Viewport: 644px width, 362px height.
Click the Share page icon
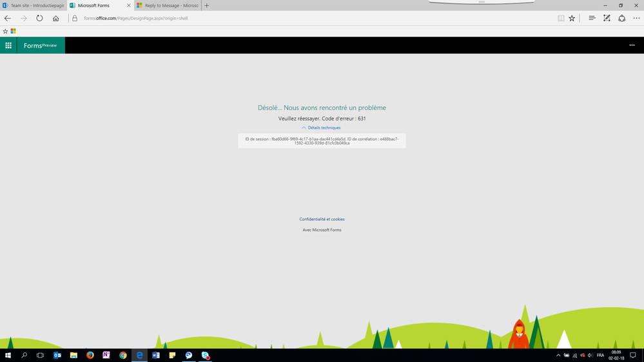coord(622,18)
